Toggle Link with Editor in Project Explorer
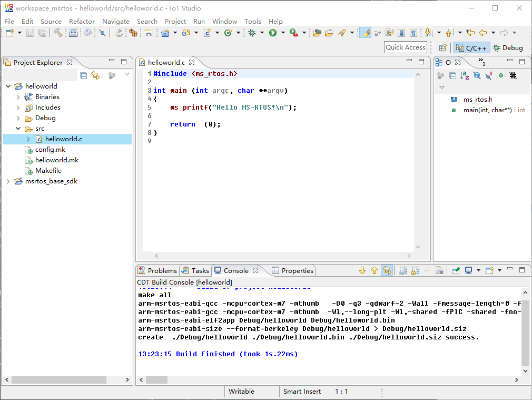The height and width of the screenshot is (400, 532). click(95, 75)
